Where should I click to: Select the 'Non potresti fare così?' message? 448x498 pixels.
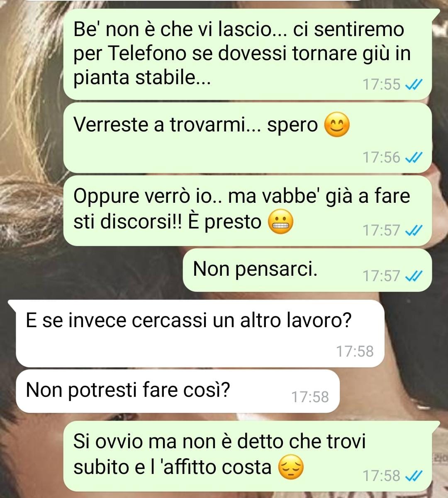178,391
